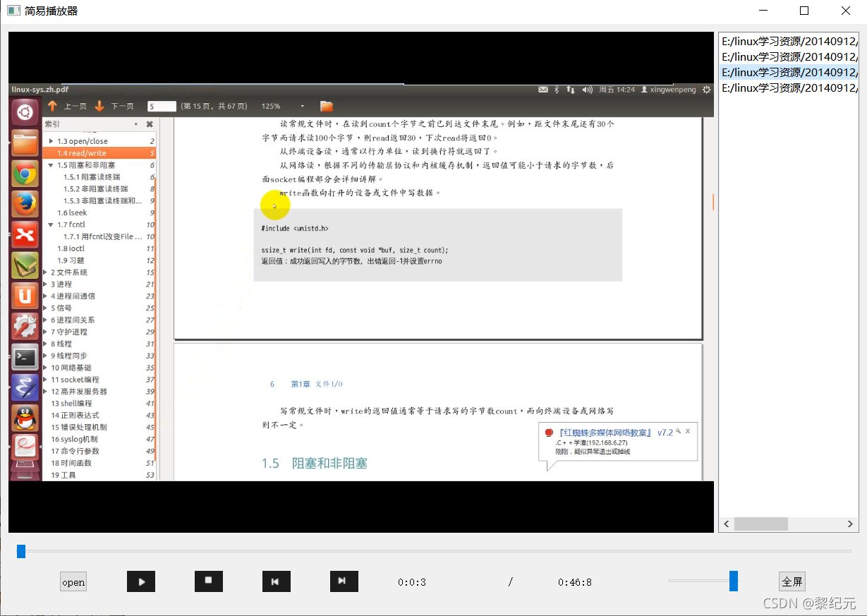
Task: Click the playlist horizontal scrollbar thumb
Action: [x=760, y=524]
